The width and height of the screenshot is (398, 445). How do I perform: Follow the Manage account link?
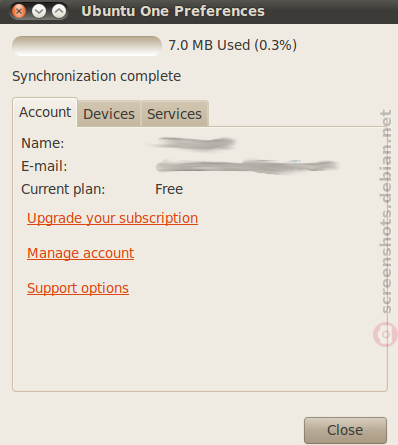tap(81, 253)
